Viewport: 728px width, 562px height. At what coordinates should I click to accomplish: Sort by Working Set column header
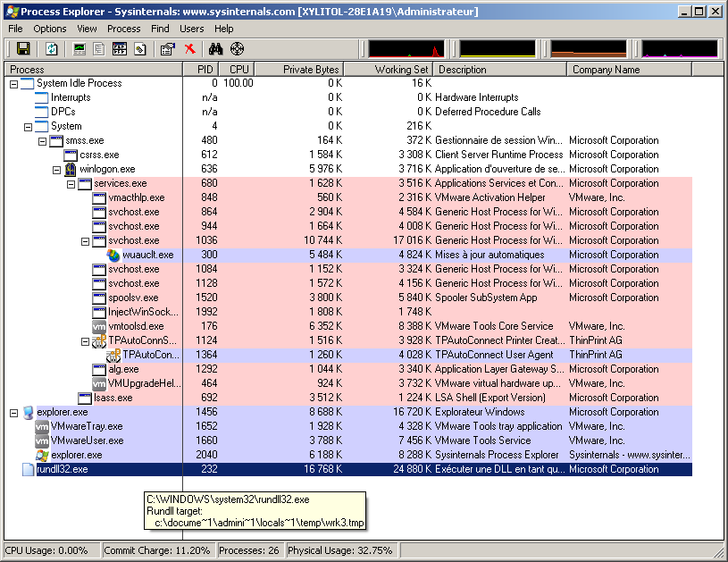tap(389, 69)
